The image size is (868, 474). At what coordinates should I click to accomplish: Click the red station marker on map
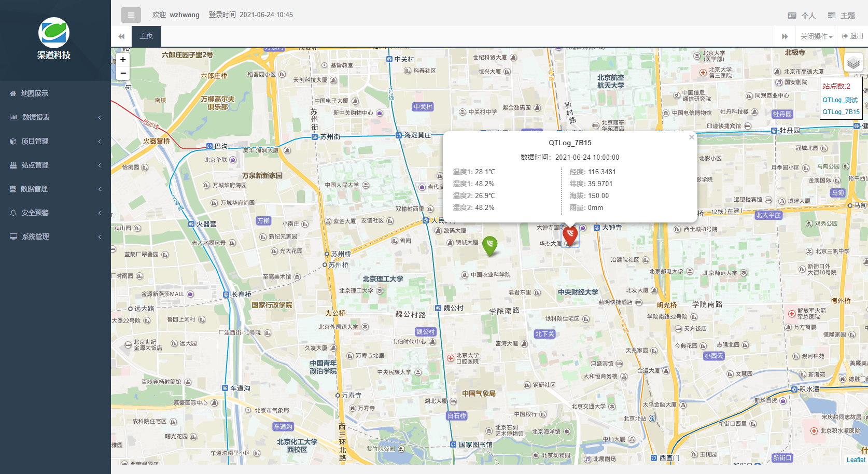[x=570, y=235]
